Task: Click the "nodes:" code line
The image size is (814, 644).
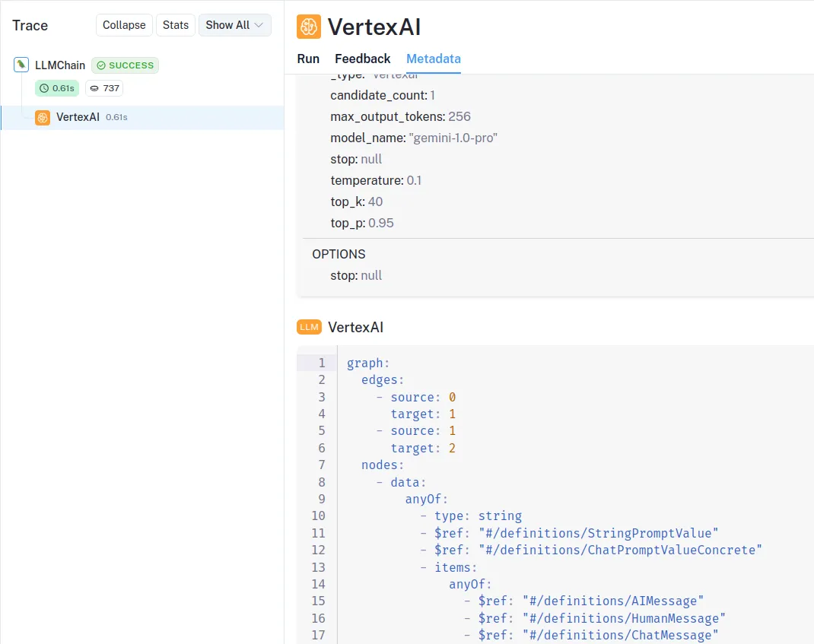Action: (x=383, y=465)
